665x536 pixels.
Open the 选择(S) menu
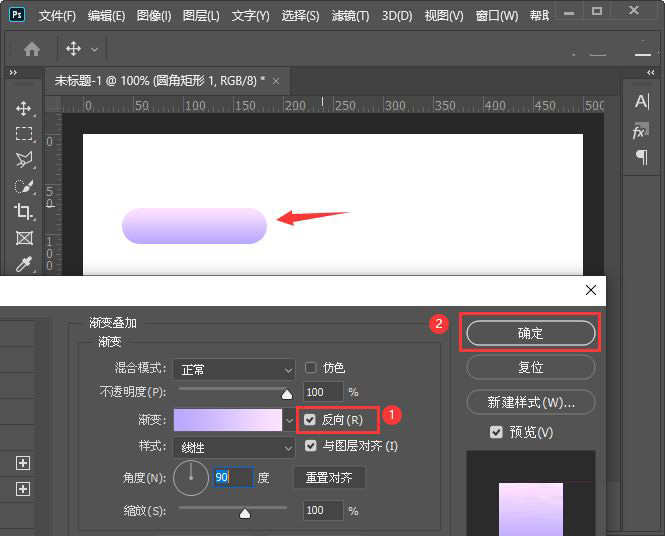pyautogui.click(x=300, y=16)
